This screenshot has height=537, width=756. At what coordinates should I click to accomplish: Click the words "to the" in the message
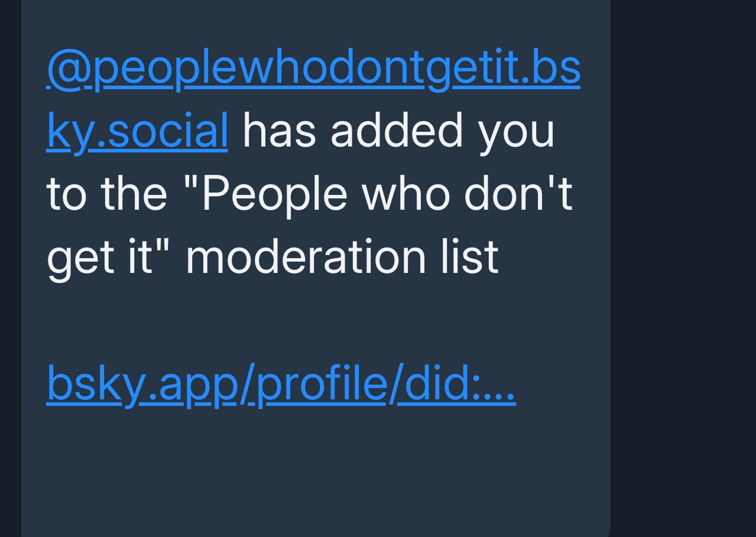pos(106,194)
